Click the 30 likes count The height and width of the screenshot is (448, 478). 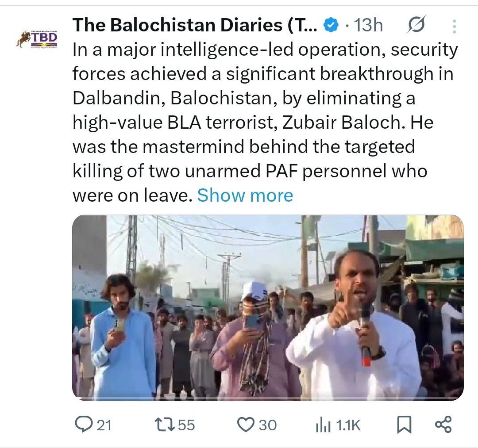click(268, 425)
